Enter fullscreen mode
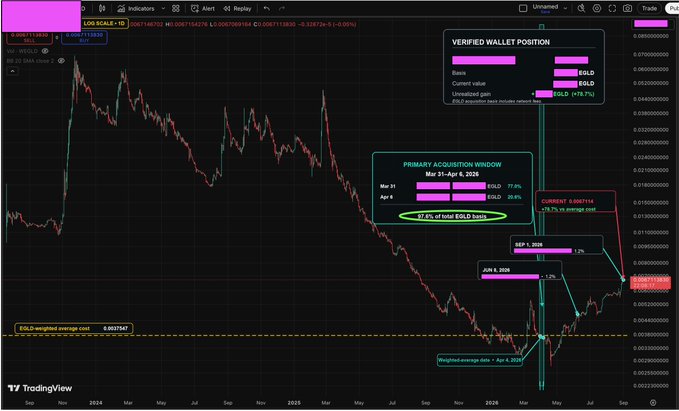This screenshot has height=411, width=679. point(612,8)
